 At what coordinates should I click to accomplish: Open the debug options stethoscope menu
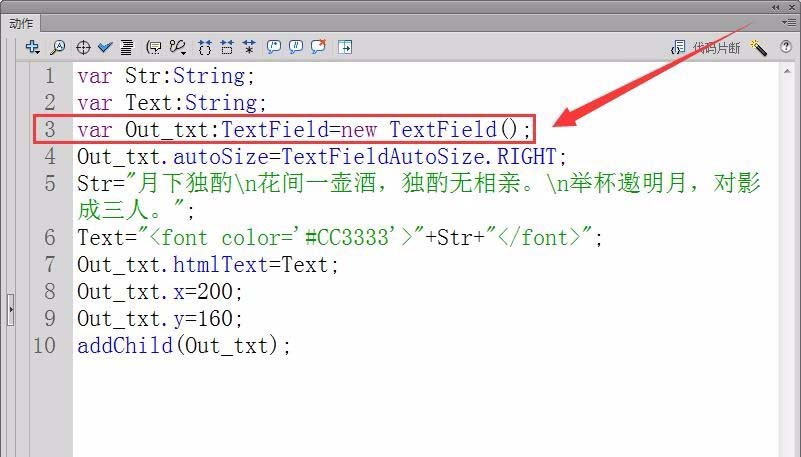(x=178, y=47)
